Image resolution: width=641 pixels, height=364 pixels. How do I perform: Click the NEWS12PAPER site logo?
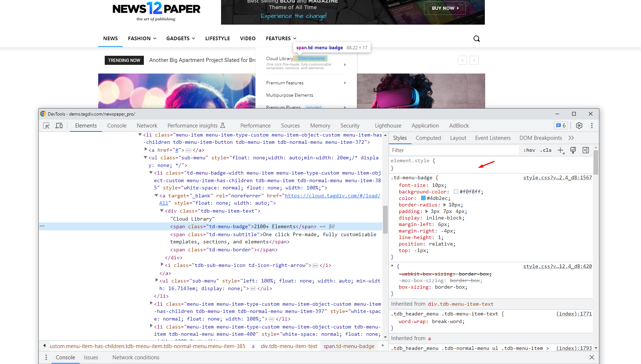tap(156, 11)
